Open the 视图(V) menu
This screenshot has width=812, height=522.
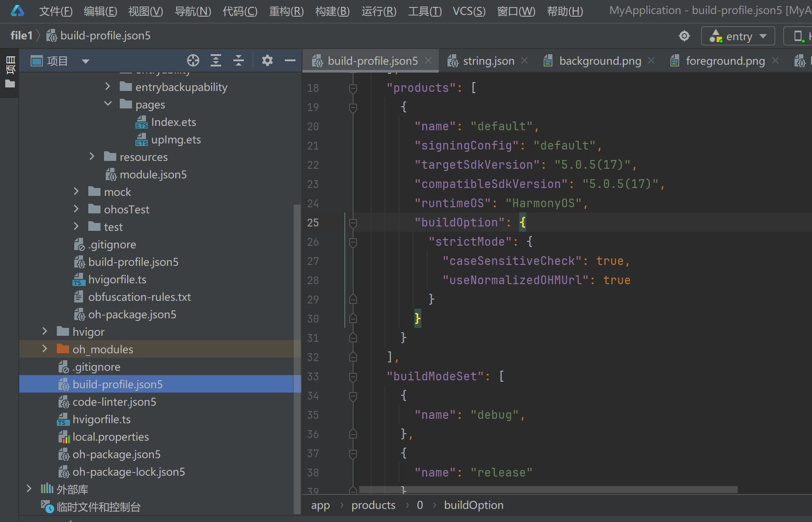tap(146, 11)
